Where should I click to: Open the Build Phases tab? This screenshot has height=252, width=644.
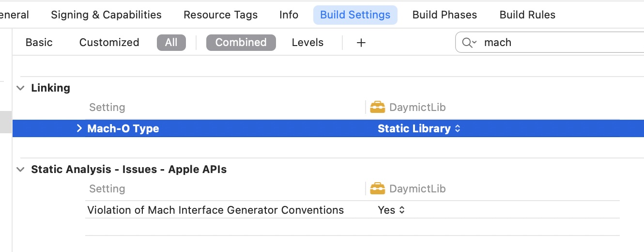(445, 15)
